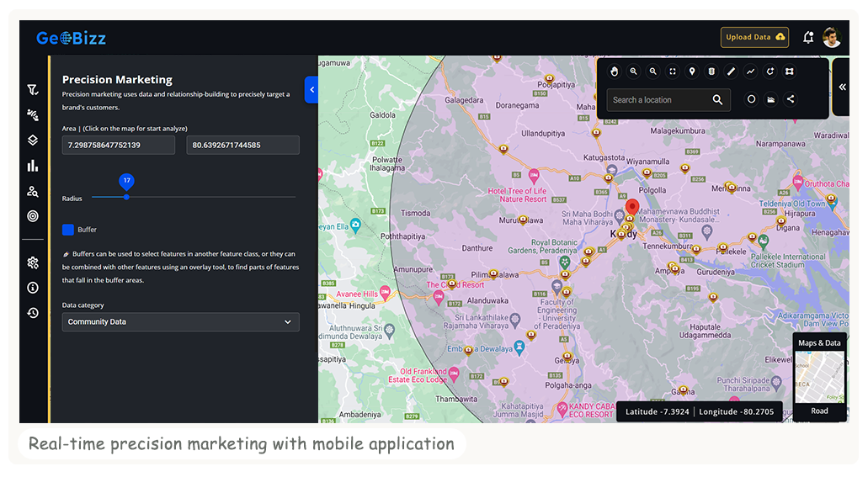Image resolution: width=868 pixels, height=477 pixels.
Task: Select the target precision marketing icon
Action: pos(33,216)
